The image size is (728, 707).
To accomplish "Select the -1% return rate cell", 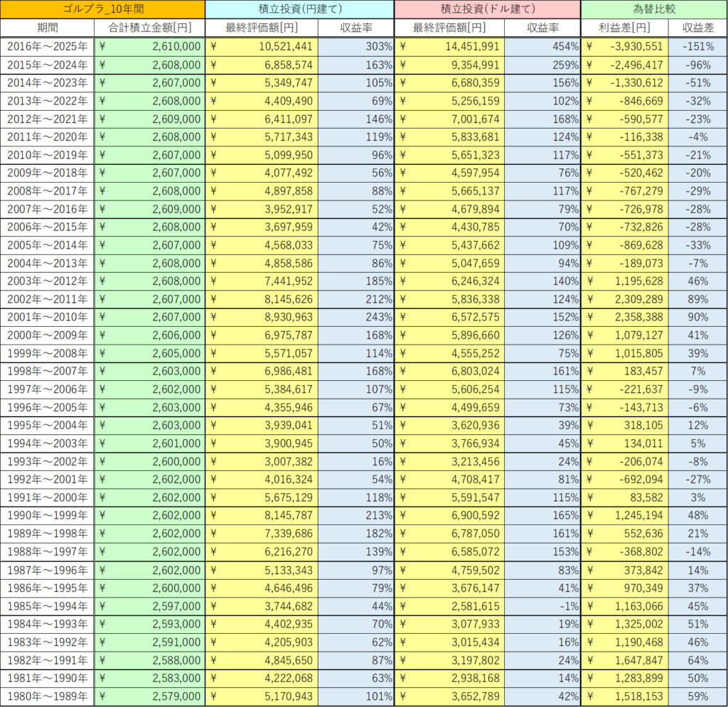I will coord(542,606).
